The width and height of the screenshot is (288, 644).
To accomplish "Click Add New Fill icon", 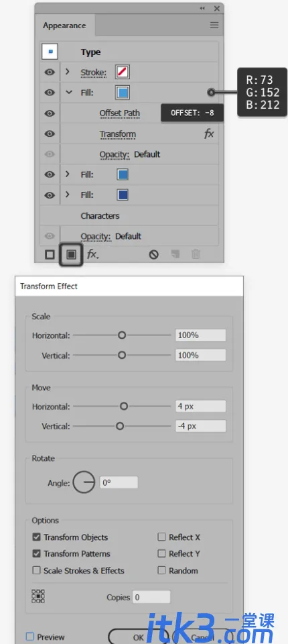I will point(72,255).
